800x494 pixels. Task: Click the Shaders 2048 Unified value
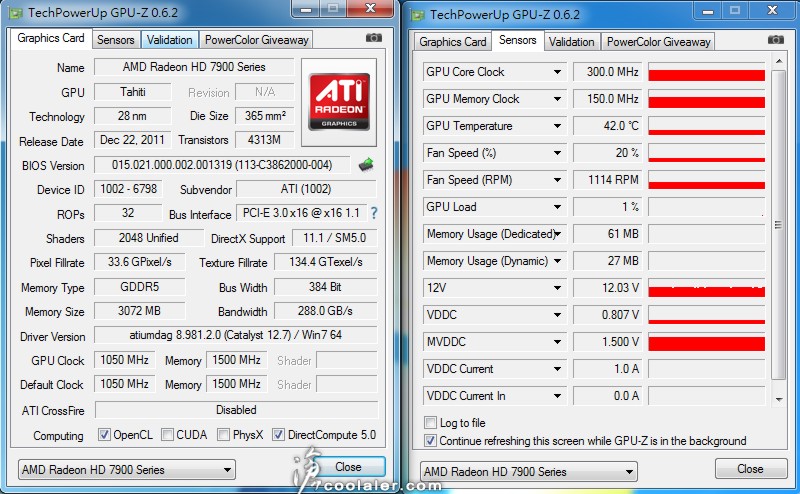(x=148, y=238)
